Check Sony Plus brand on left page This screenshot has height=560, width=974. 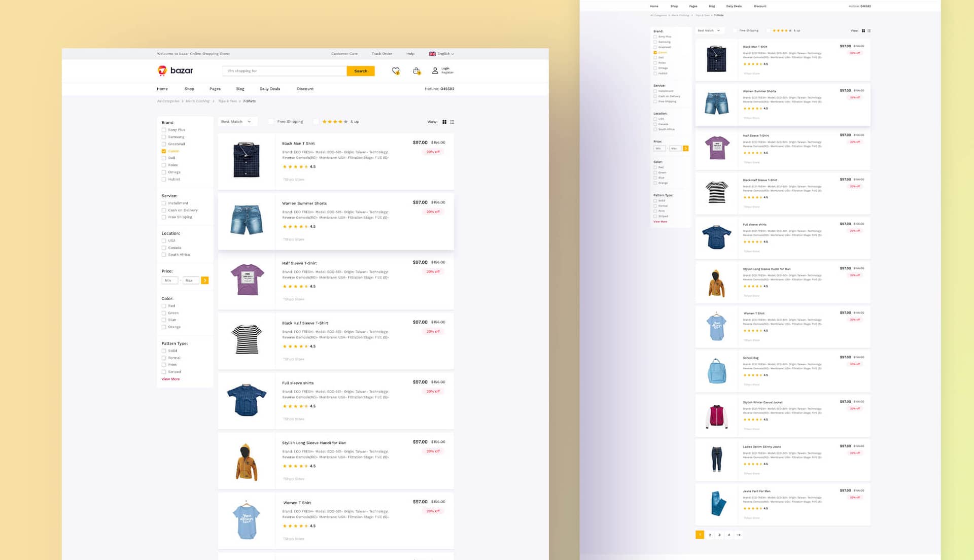pyautogui.click(x=164, y=130)
